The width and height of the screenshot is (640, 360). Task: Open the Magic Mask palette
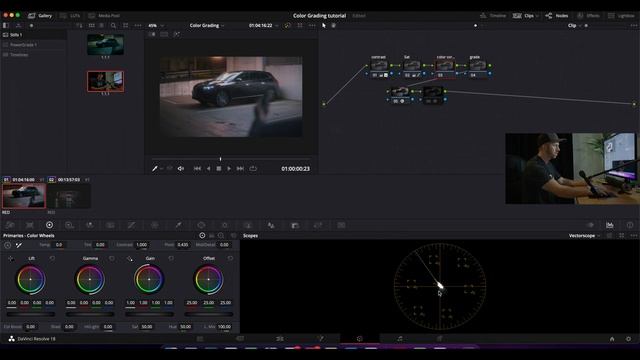248,225
